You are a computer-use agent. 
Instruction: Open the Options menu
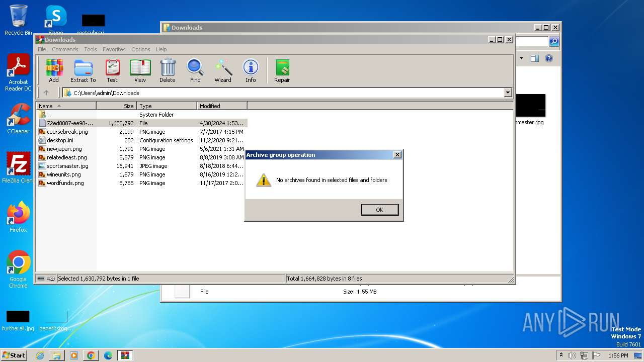point(141,49)
